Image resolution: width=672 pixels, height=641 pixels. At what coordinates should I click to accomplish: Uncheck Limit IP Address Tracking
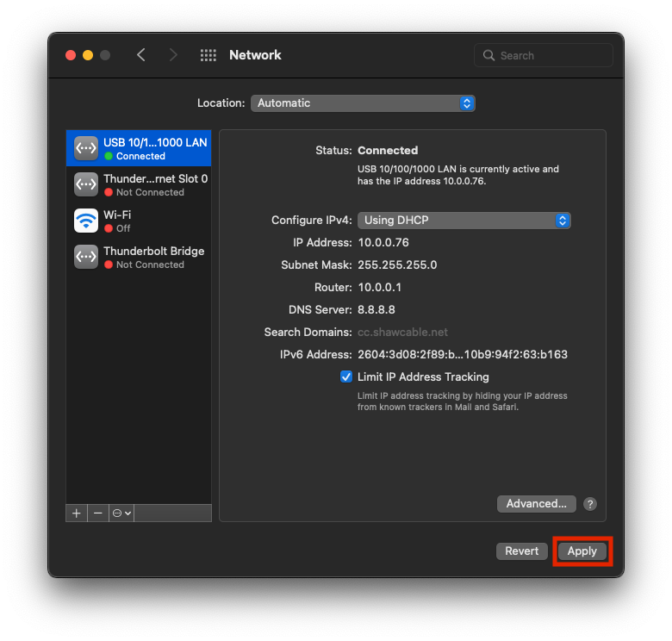tap(346, 377)
